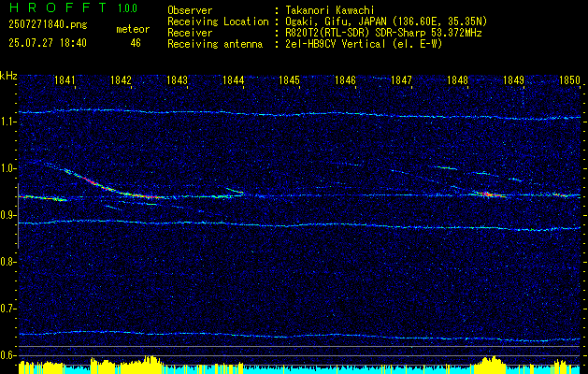This screenshot has height=374, width=588.
Task: Click the 0.7 frequency axis label
Action: [x=8, y=309]
